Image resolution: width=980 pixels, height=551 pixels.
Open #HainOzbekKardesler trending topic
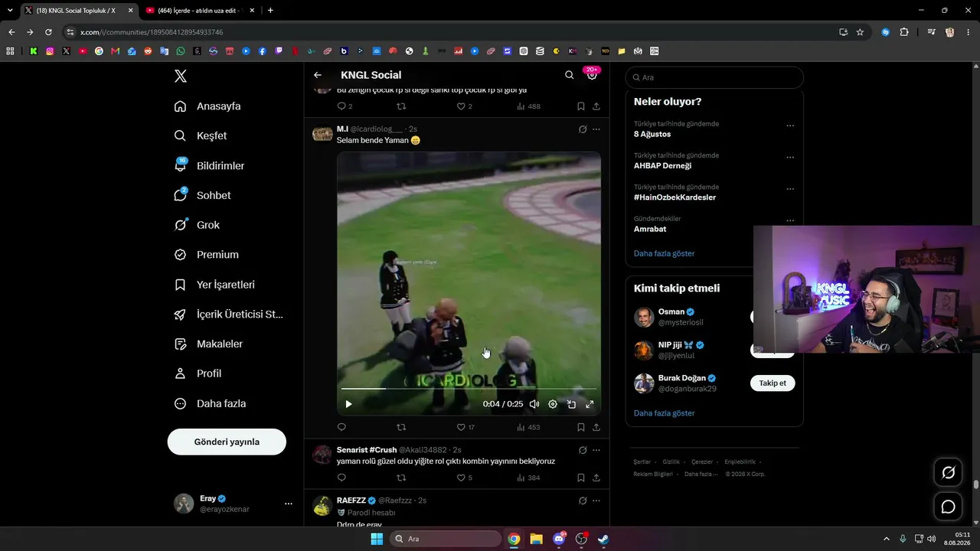[x=675, y=197]
